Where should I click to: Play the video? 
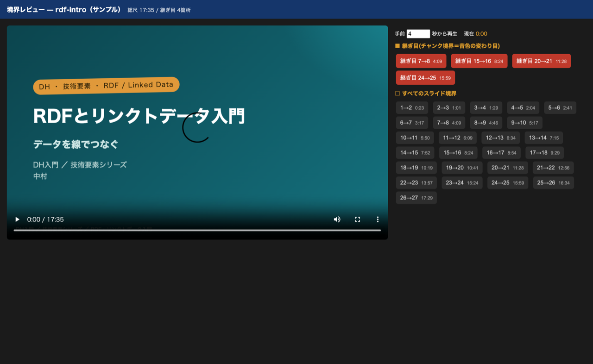pyautogui.click(x=17, y=220)
